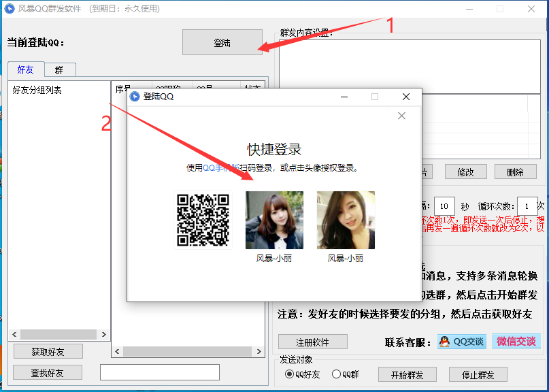Click the 风暴QQ群发软件 title bar icon
This screenshot has width=549, height=392.
coord(10,9)
